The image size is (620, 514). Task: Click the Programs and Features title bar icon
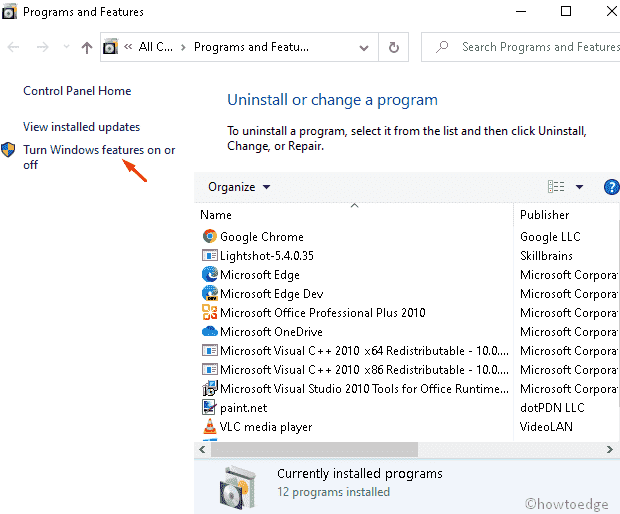coord(9,11)
